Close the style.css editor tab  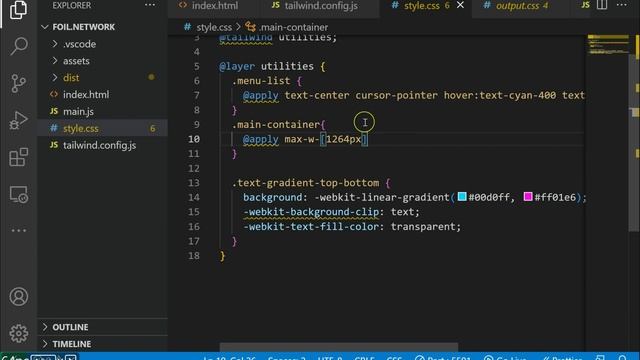pyautogui.click(x=460, y=5)
